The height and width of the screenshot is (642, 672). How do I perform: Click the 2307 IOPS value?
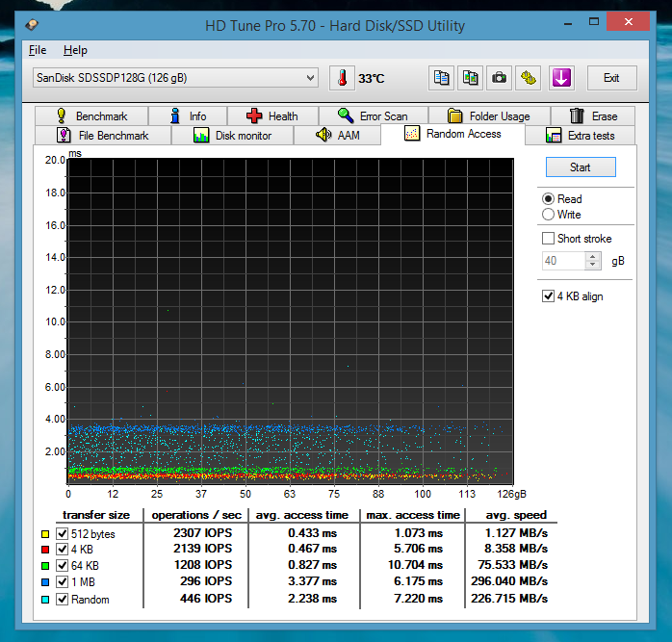(202, 532)
